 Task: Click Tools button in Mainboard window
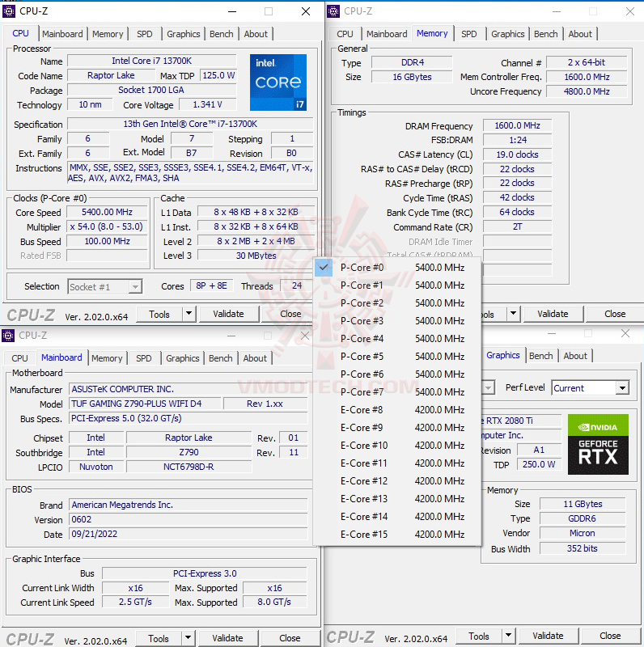(159, 638)
